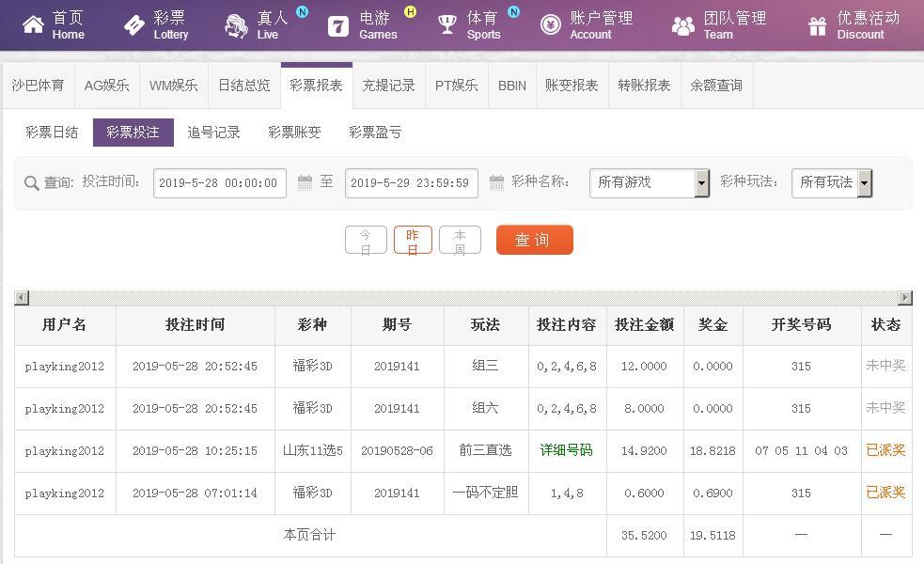This screenshot has width=924, height=564.
Task: Click the N badge next to Sports
Action: 514,11
